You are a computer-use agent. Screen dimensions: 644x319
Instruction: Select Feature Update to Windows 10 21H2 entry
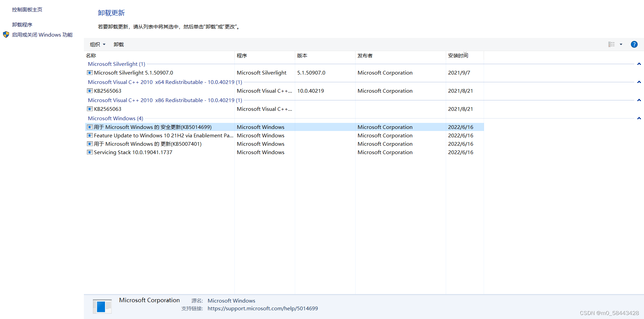tap(164, 135)
